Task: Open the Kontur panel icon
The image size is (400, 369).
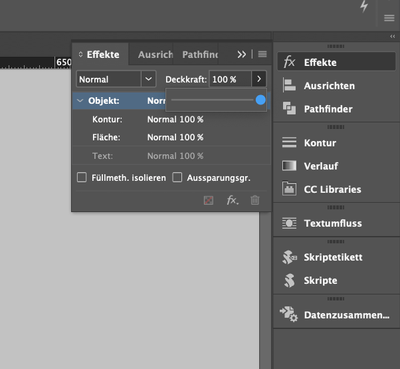Action: click(289, 143)
